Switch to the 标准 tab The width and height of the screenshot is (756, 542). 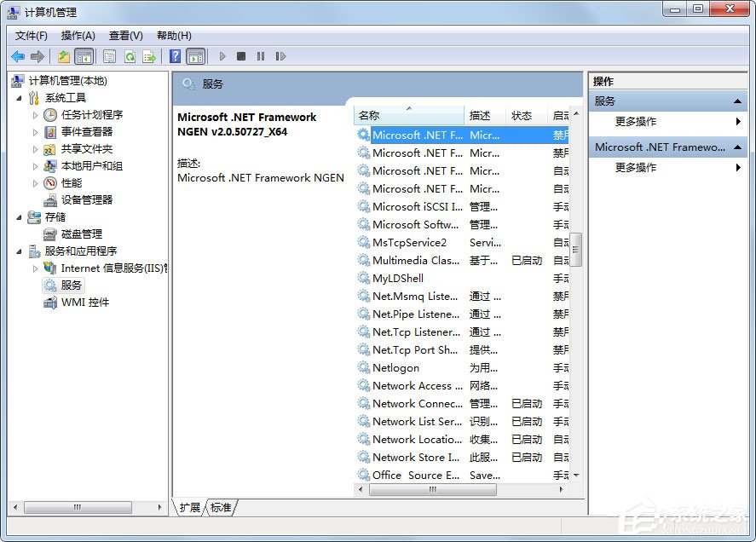tap(221, 506)
